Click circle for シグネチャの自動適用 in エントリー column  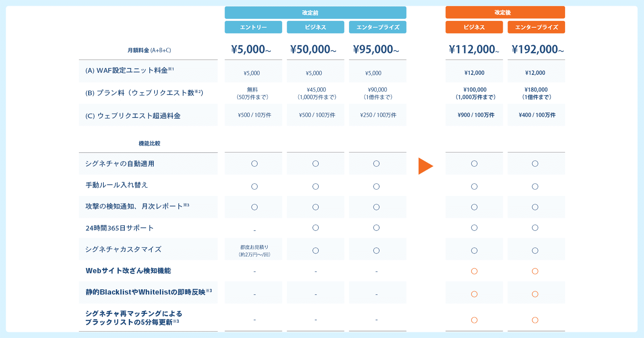point(254,164)
